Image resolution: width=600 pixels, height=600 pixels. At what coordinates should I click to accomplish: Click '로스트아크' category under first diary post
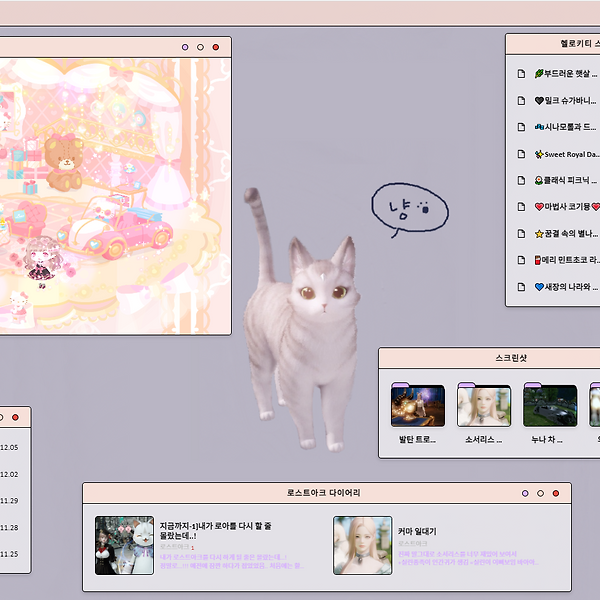174,547
